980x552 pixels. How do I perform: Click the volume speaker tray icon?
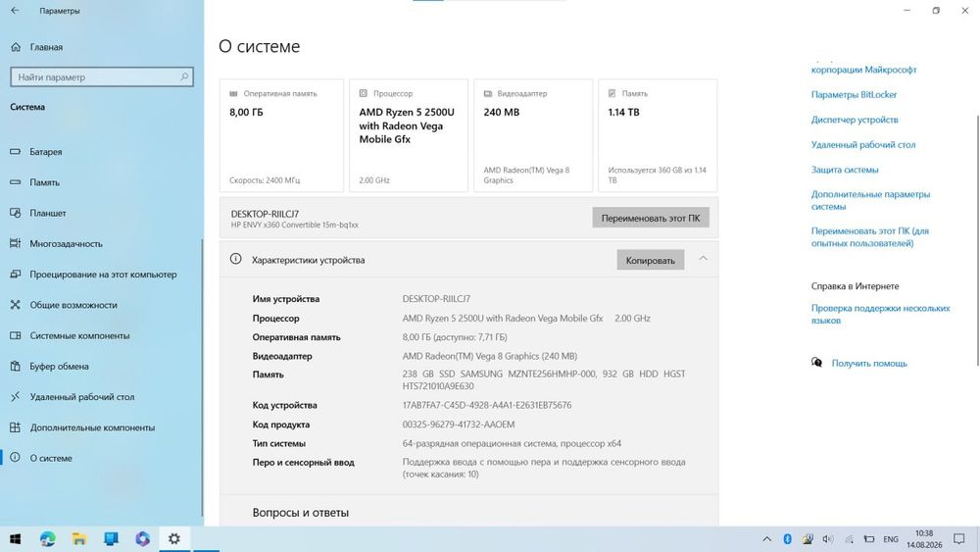(828, 539)
